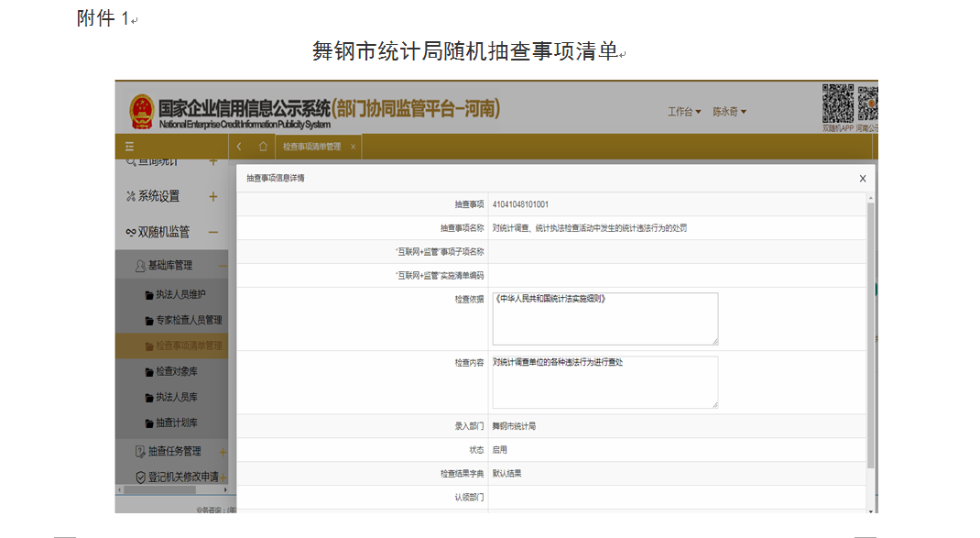Viewport: 980px width, 538px height.
Task: Click the 检查依据 text area
Action: pos(605,318)
